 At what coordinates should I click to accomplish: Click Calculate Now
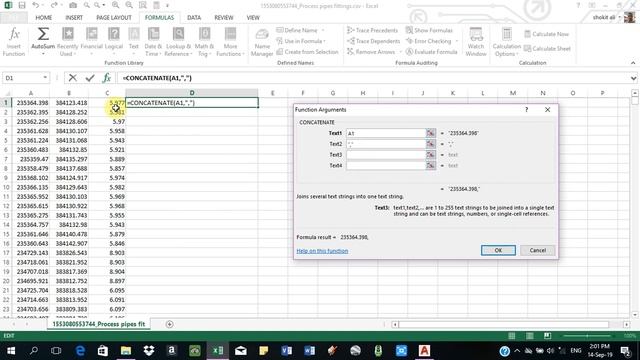click(547, 34)
